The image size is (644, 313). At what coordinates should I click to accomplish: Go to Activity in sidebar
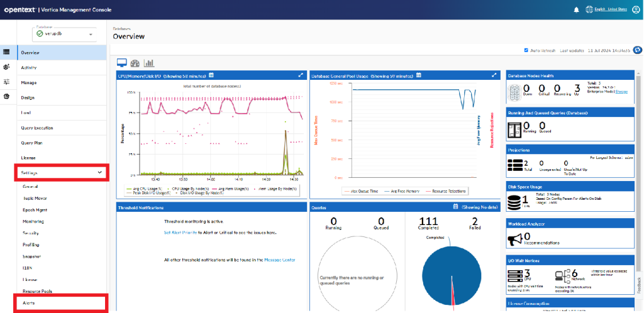(29, 67)
